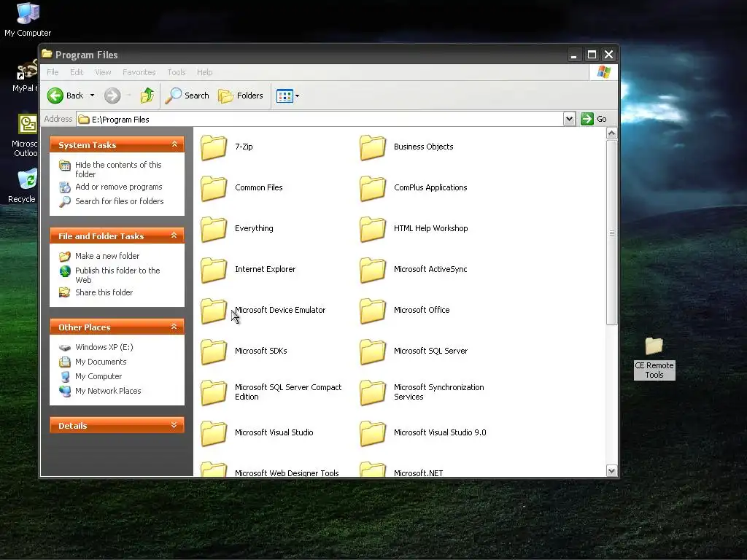Viewport: 747px width, 560px height.
Task: Click the Back arrow icon
Action: [x=55, y=96]
